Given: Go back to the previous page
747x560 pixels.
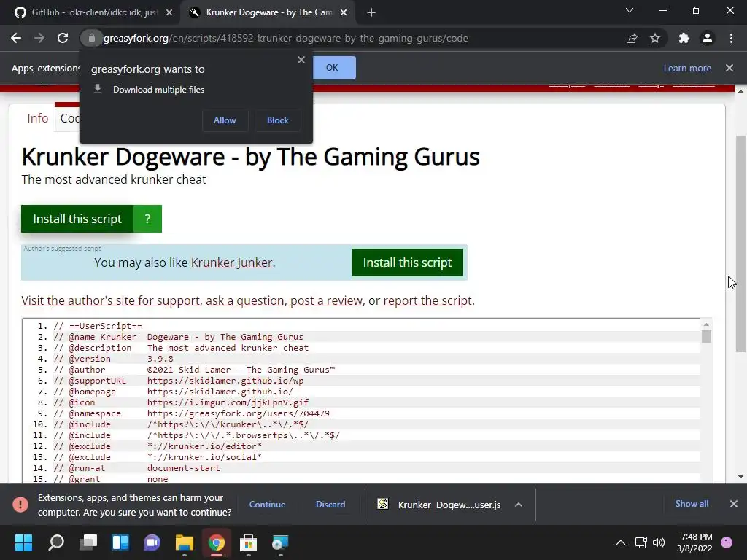Looking at the screenshot, I should pos(16,38).
